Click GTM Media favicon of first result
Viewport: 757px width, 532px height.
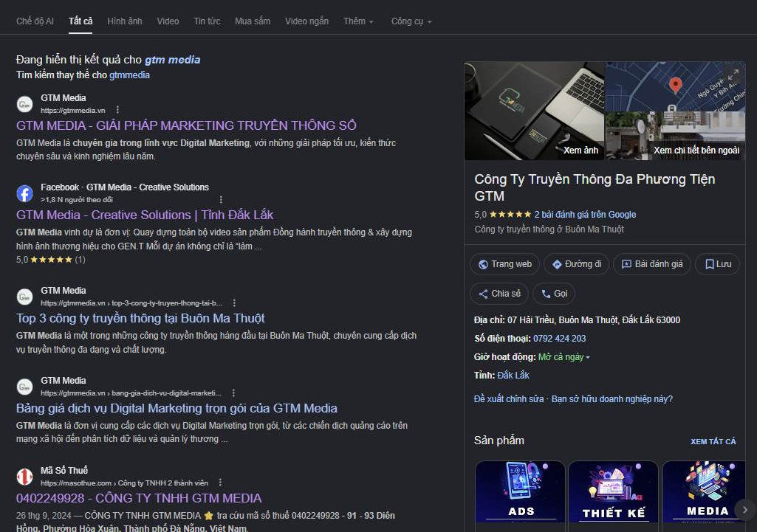[24, 104]
